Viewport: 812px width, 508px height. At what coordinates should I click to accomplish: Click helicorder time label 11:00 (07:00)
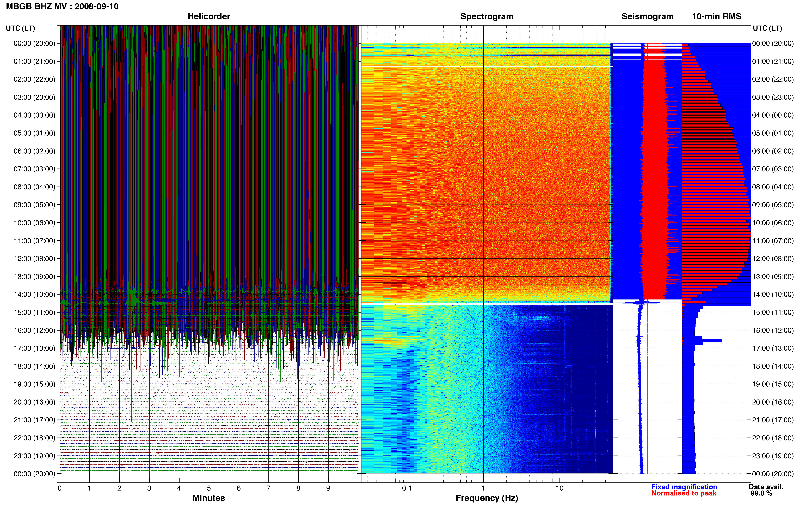click(x=34, y=241)
